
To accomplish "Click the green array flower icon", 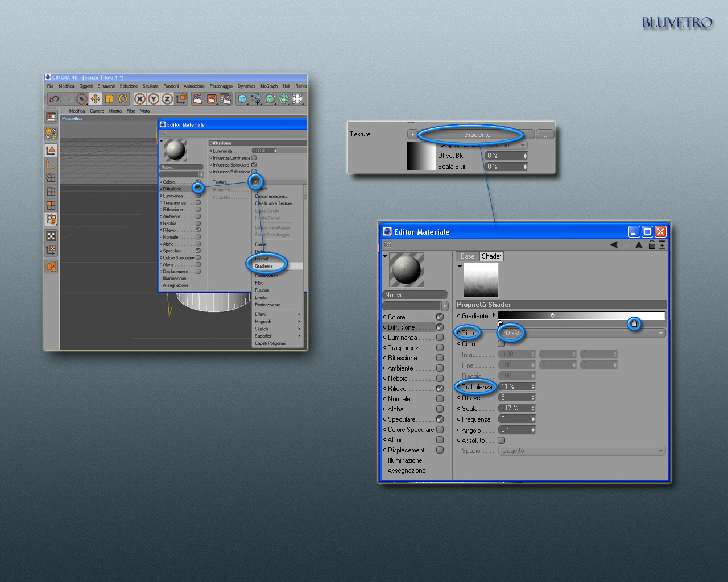I will [283, 99].
